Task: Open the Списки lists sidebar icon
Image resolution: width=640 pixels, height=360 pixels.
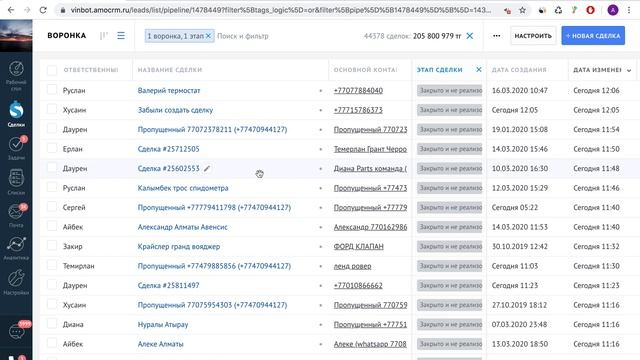Action: [x=16, y=182]
